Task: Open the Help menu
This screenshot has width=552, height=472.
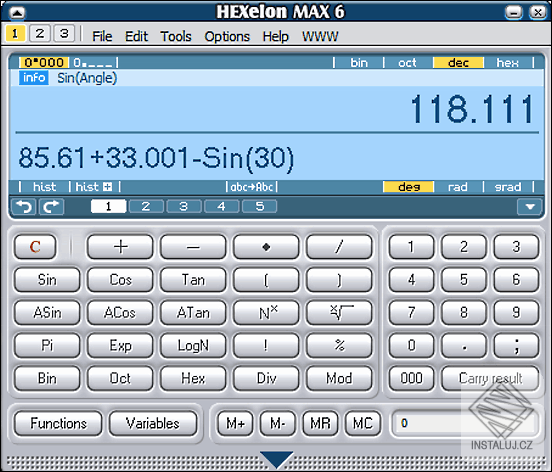Action: (275, 36)
